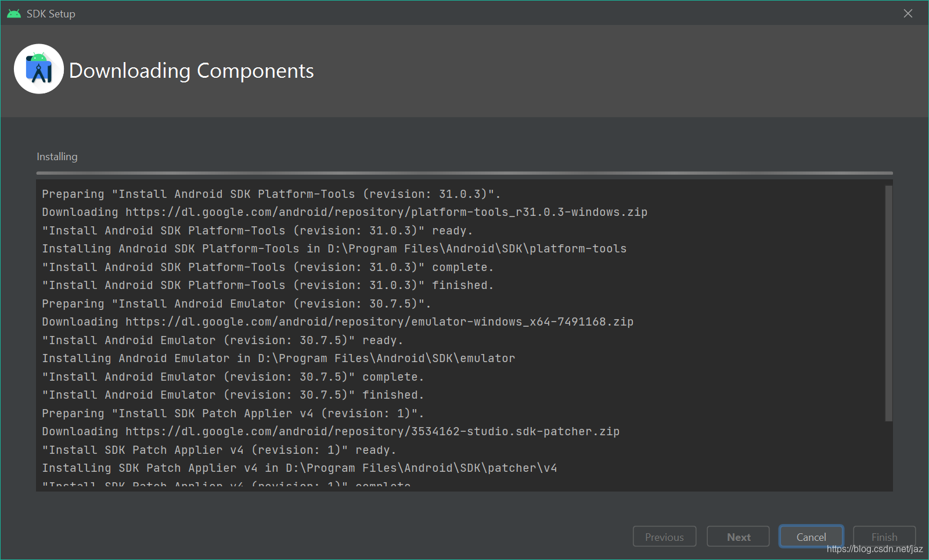Click the Installing Android Emulator in SDK\emulator line
Screen dimensions: 929x560
pyautogui.click(x=278, y=358)
